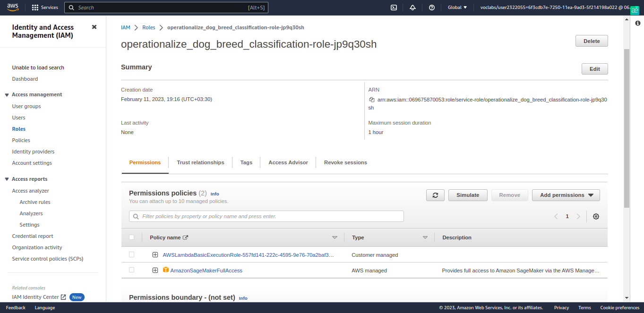Go to previous policies page arrow
This screenshot has height=313, width=644.
(556, 216)
